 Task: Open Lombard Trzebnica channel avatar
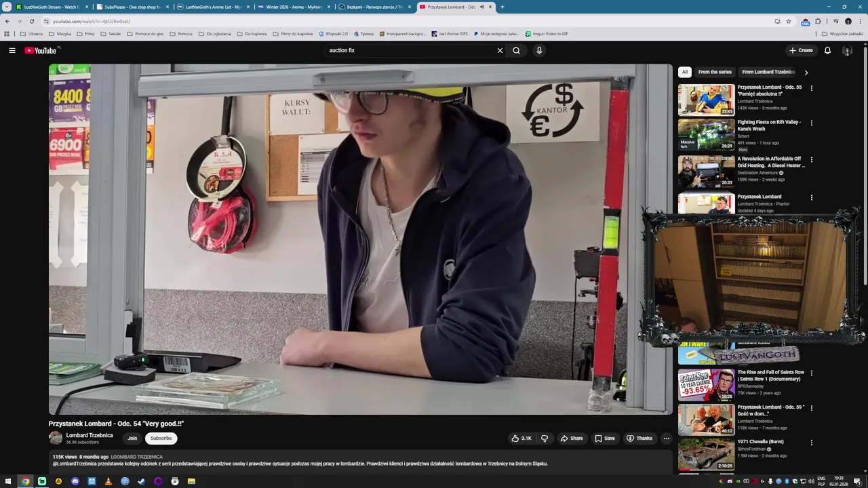pos(56,439)
